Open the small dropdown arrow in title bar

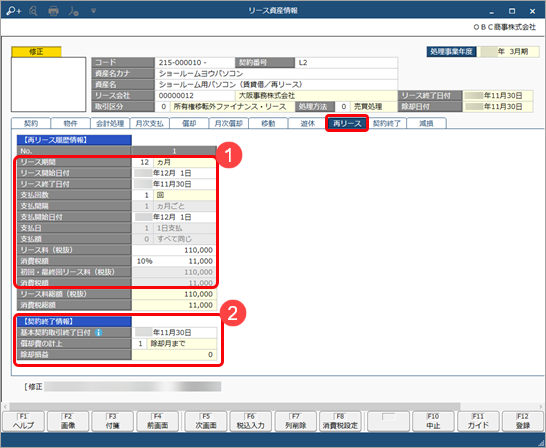click(93, 11)
